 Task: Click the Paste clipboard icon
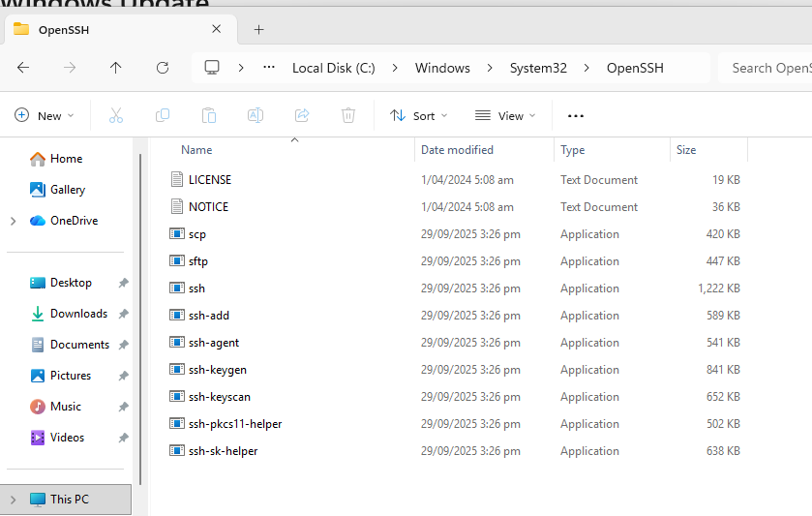tap(209, 116)
